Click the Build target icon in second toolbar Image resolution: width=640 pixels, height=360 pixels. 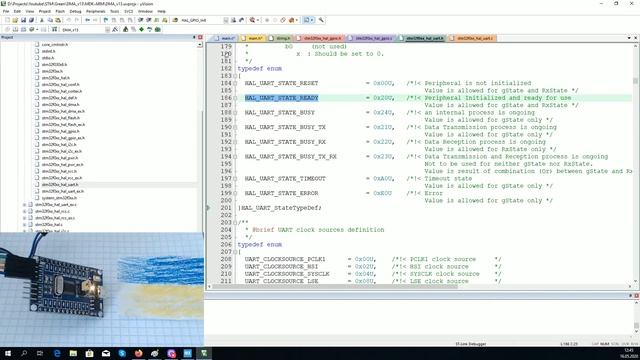(16, 29)
